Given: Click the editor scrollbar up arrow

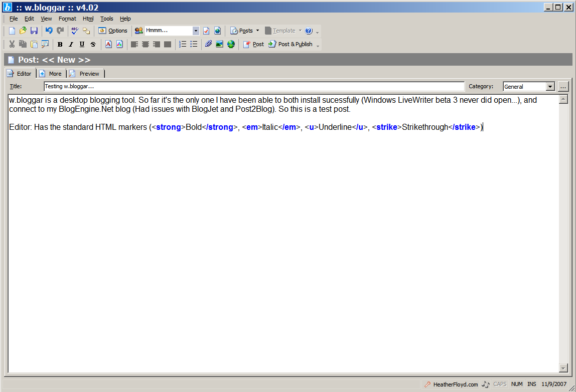Looking at the screenshot, I should 563,99.
